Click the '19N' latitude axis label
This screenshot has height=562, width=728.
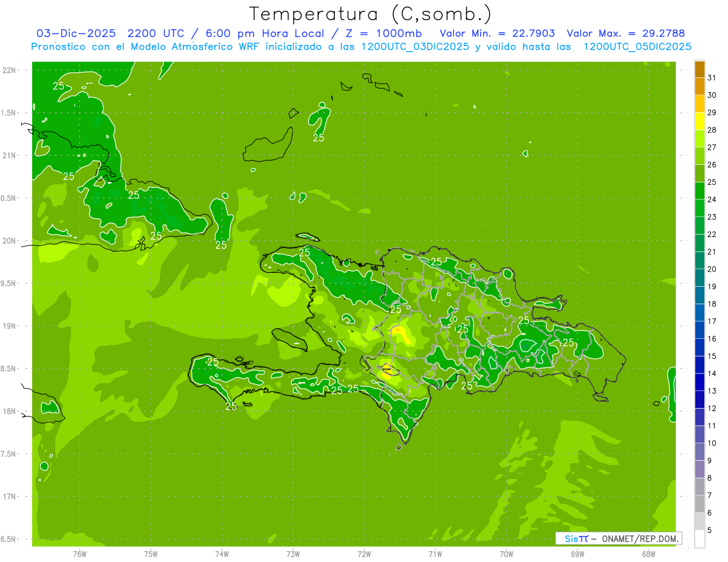pos(9,326)
